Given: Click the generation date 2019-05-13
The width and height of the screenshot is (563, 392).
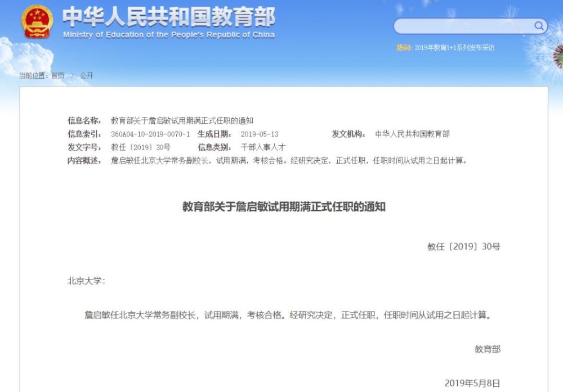Looking at the screenshot, I should point(260,134).
